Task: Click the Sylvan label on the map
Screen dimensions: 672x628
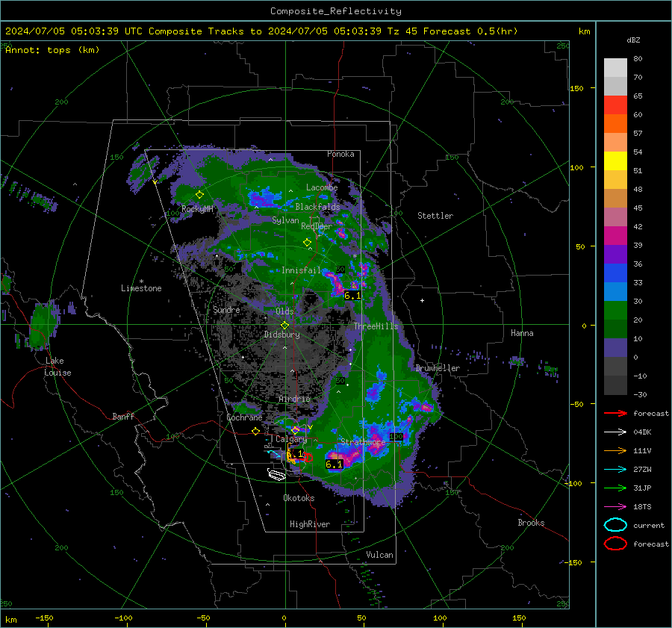Action: tap(285, 220)
